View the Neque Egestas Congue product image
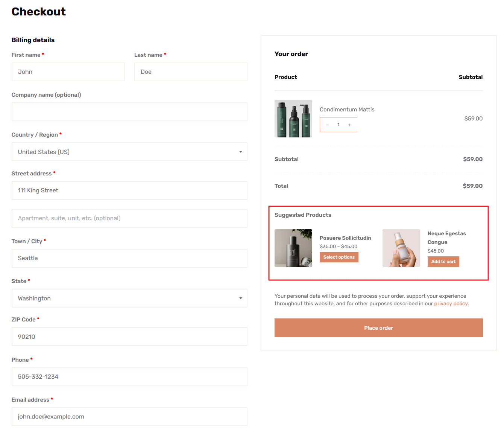Viewport: 504px width, 431px height. click(x=401, y=248)
